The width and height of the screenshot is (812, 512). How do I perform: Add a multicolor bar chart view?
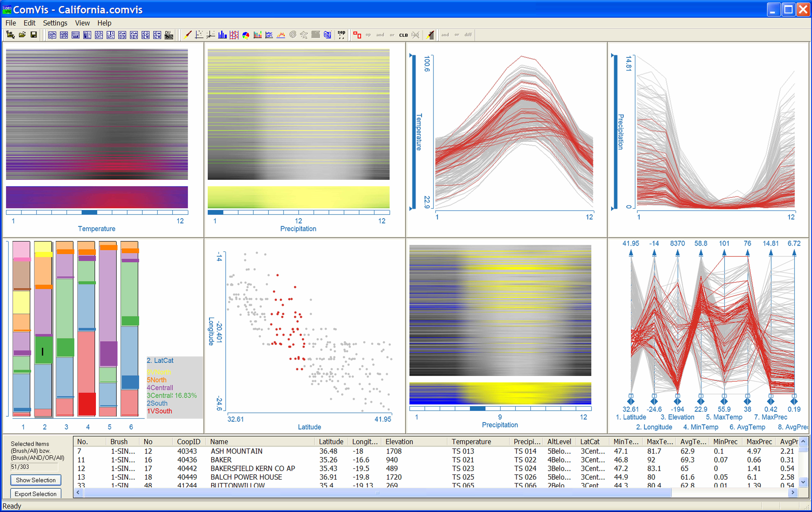click(258, 35)
